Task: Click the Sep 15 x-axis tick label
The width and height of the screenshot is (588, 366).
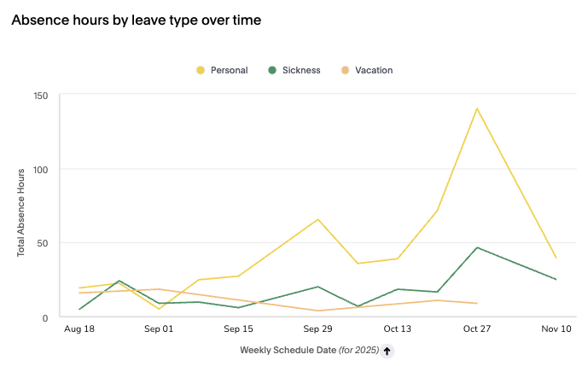Action: pos(238,328)
